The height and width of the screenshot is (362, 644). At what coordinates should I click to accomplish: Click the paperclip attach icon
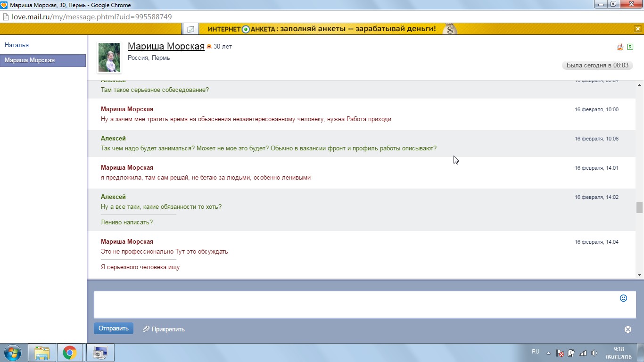tap(146, 329)
